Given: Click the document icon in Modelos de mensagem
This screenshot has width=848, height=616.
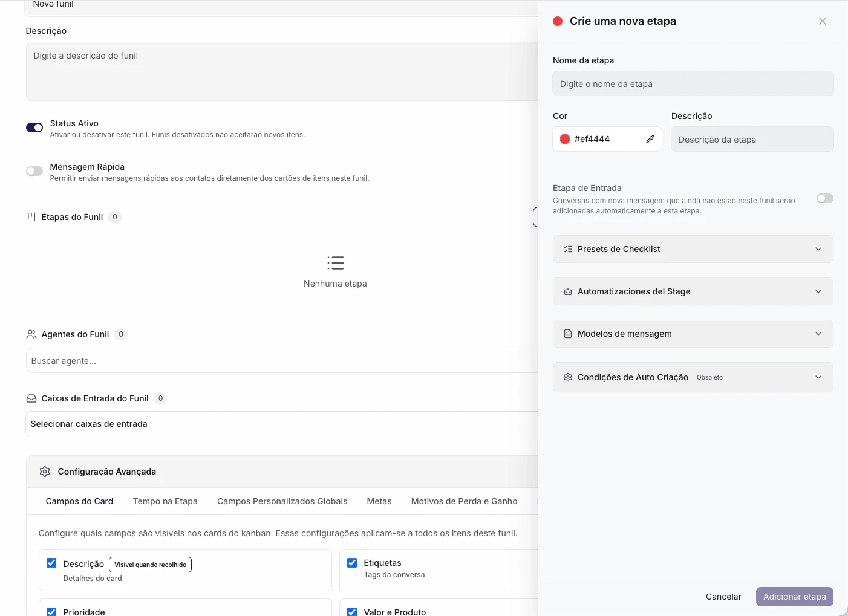Looking at the screenshot, I should [568, 334].
